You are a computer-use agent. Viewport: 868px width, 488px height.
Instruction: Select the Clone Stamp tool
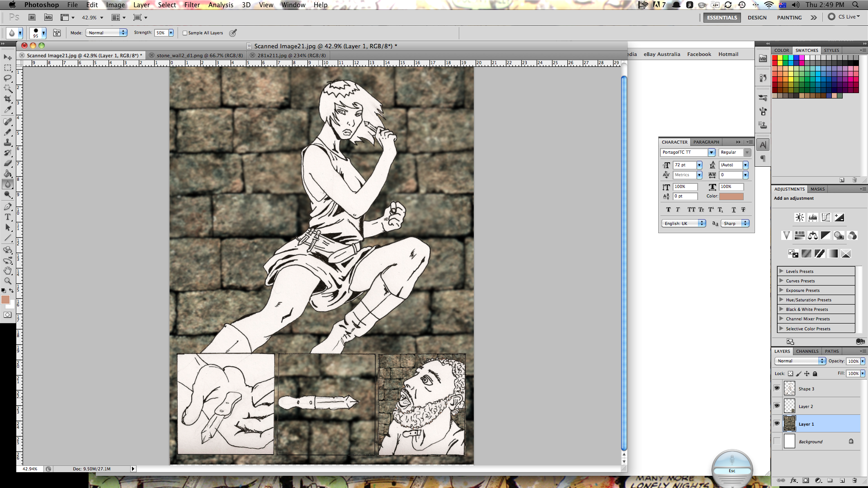8,142
